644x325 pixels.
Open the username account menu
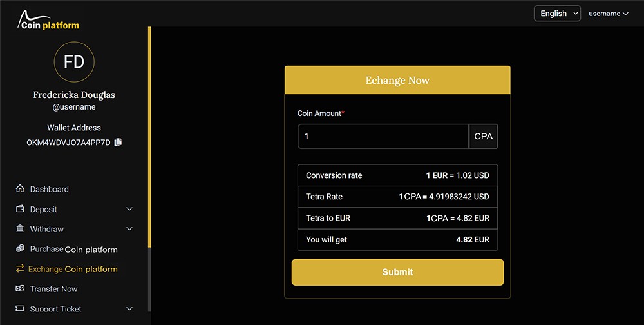point(608,14)
